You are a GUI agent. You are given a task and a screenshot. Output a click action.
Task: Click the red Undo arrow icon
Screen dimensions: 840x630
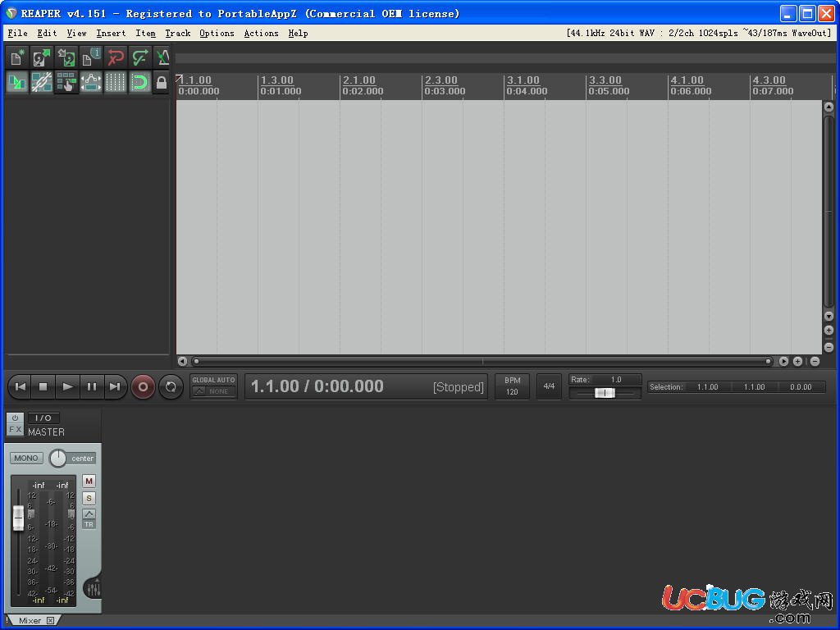(x=115, y=57)
